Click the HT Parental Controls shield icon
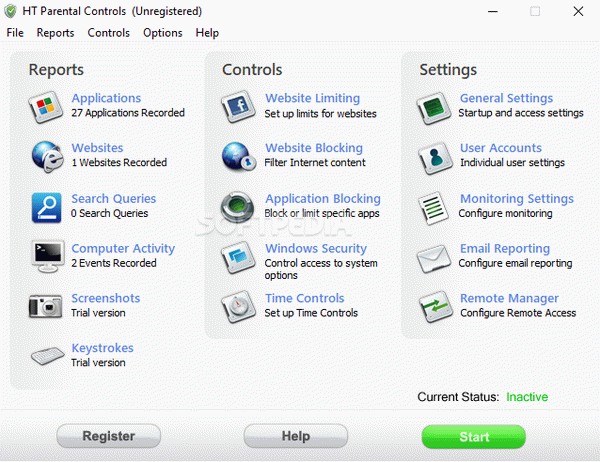This screenshot has width=600, height=462. click(10, 11)
